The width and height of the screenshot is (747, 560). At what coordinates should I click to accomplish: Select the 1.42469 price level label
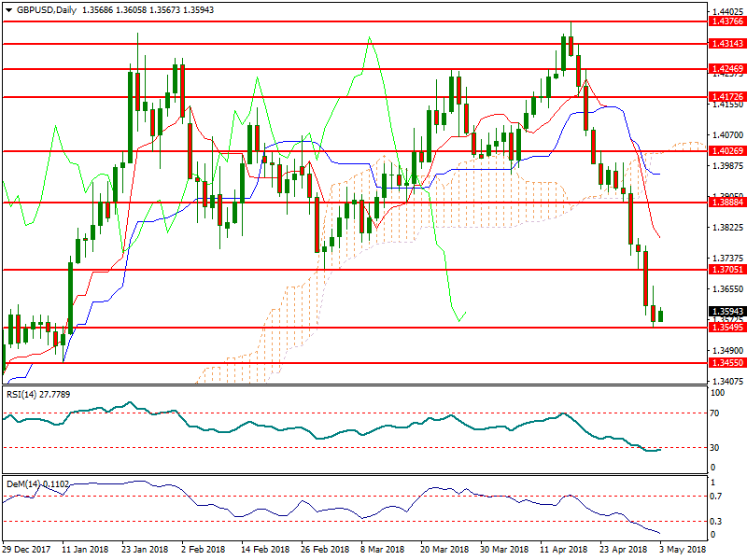(x=726, y=68)
